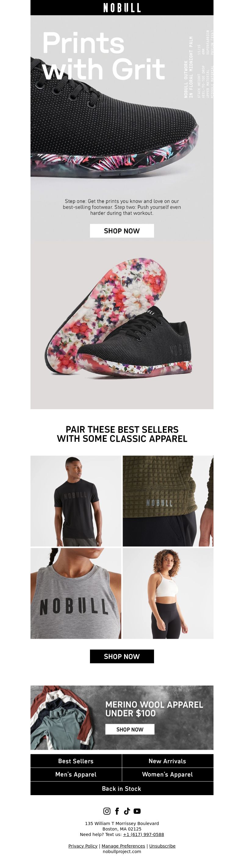The width and height of the screenshot is (244, 868).
Task: Click the gray NOBULL tank top image
Action: [x=76, y=593]
